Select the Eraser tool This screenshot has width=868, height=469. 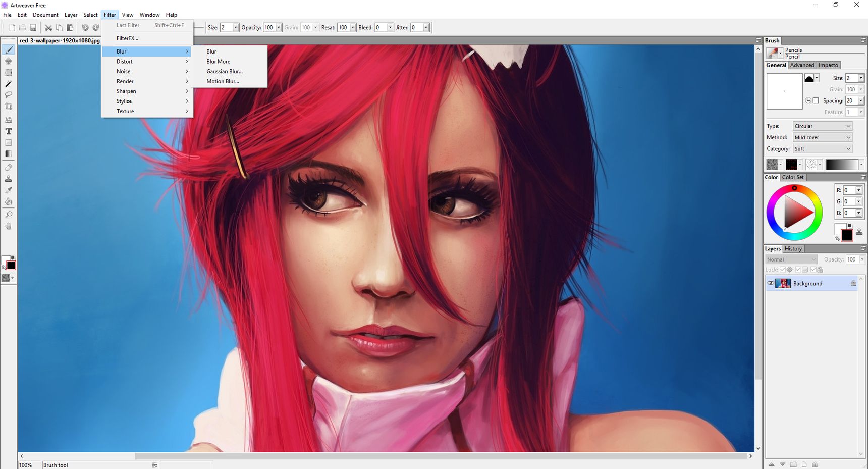click(9, 167)
